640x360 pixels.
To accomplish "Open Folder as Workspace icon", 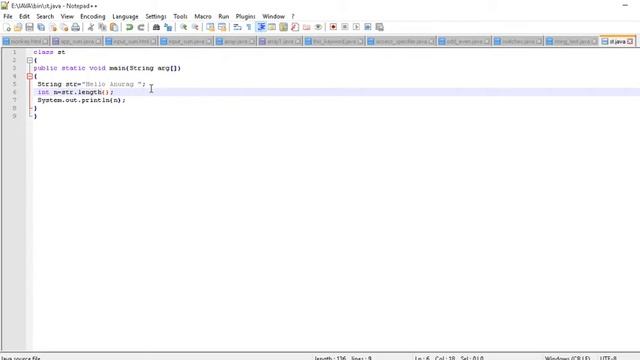I will [307, 27].
